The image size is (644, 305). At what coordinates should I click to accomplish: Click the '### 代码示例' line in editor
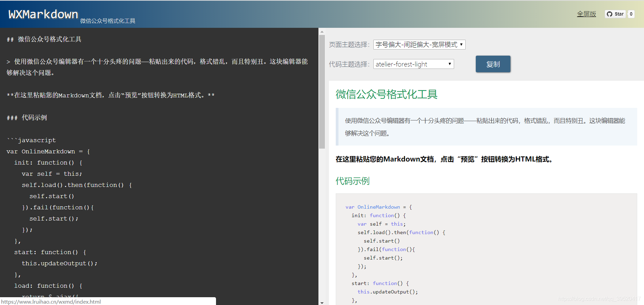click(27, 118)
